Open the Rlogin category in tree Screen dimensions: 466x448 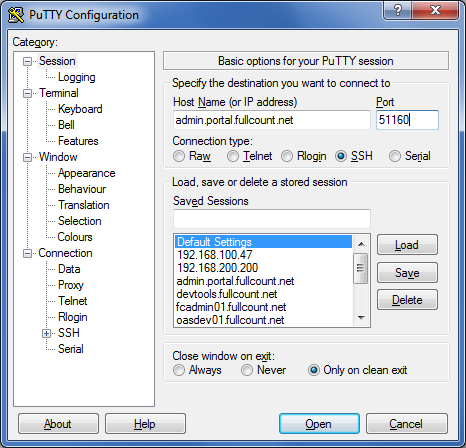pos(73,317)
